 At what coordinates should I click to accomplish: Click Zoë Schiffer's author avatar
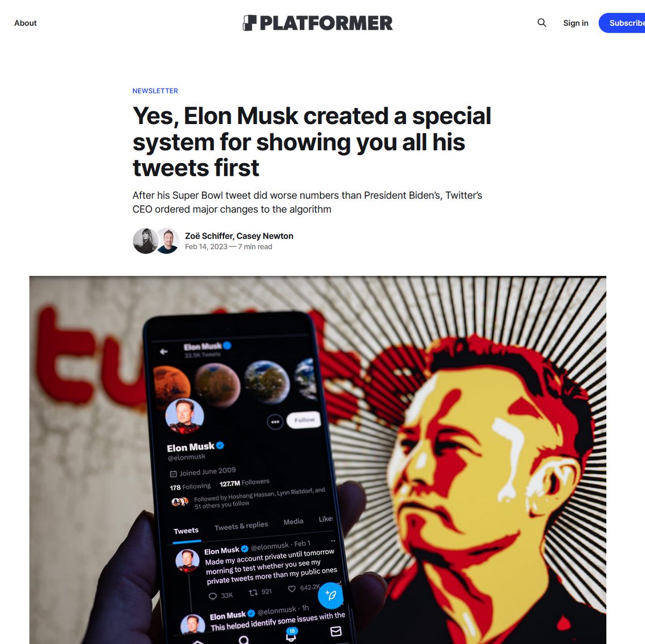coord(145,241)
